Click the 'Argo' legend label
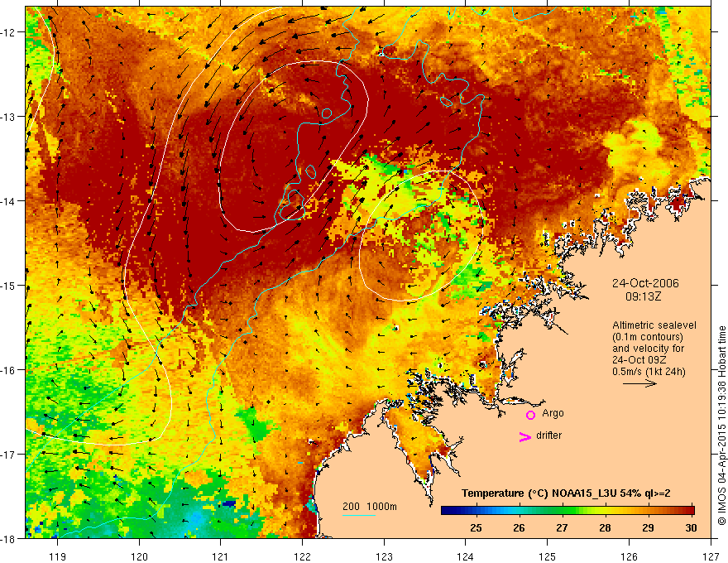 553,413
